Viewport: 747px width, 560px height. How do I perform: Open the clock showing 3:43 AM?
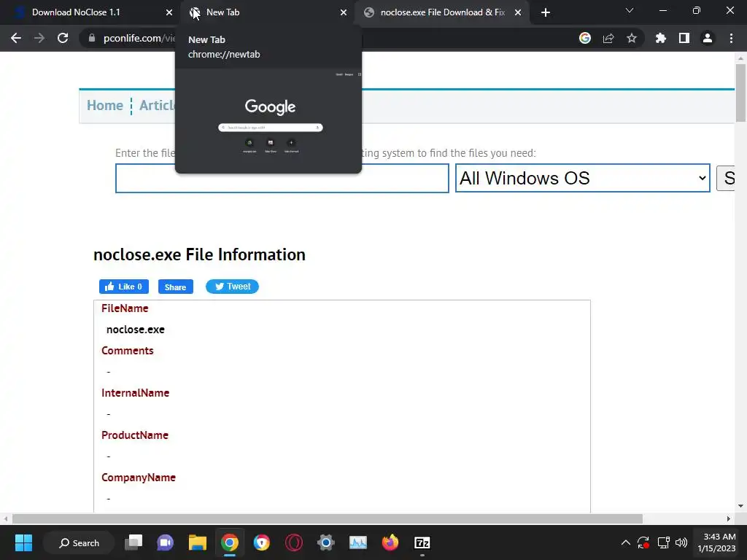click(716, 542)
